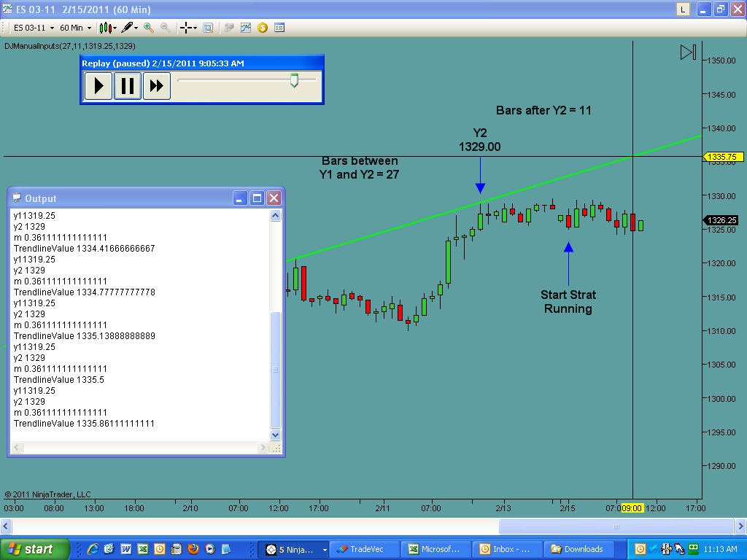Open the draw tools pencil dropdown
This screenshot has width=747, height=560.
129,28
